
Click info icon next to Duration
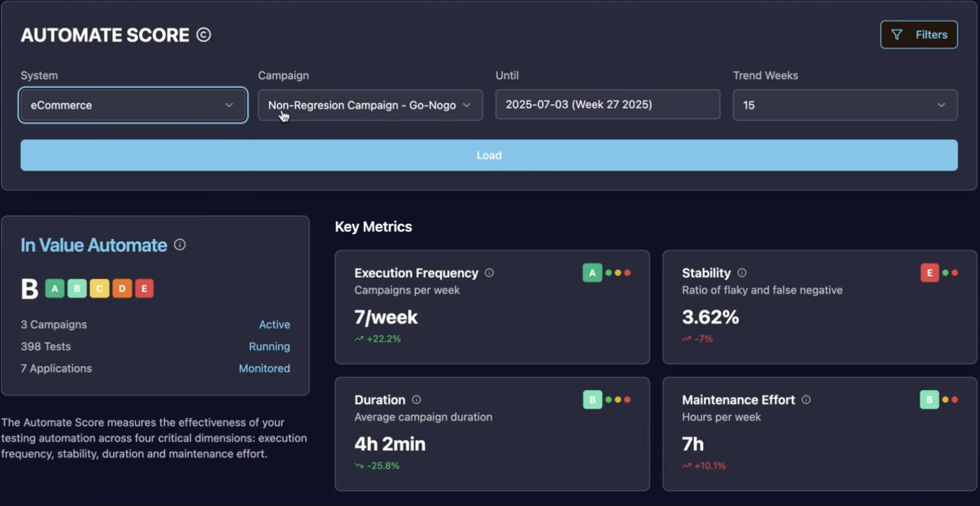pos(416,400)
